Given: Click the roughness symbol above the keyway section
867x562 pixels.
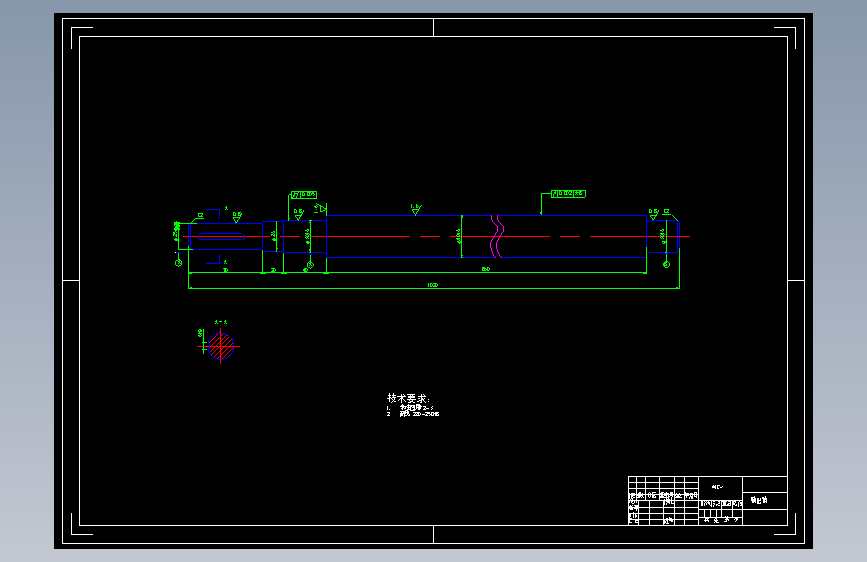Looking at the screenshot, I should [x=237, y=216].
